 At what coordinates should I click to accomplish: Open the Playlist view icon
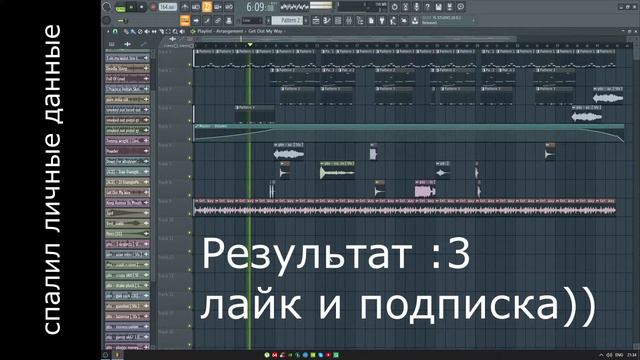pos(316,20)
